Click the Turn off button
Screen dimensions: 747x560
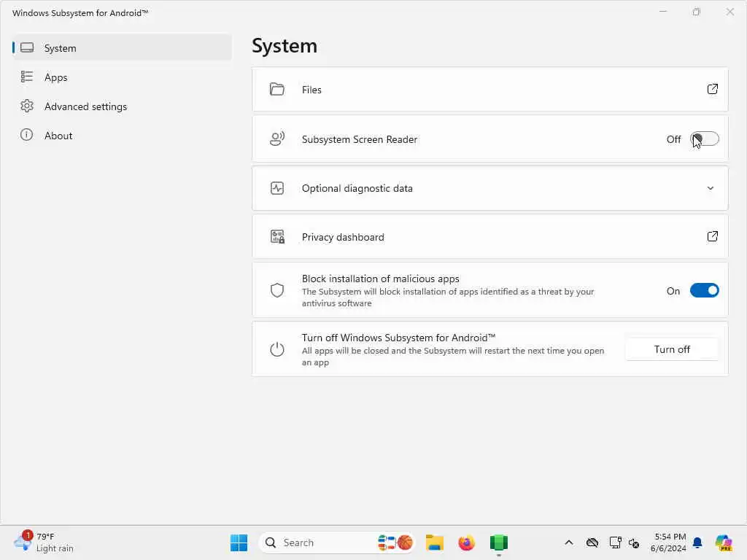pos(672,349)
